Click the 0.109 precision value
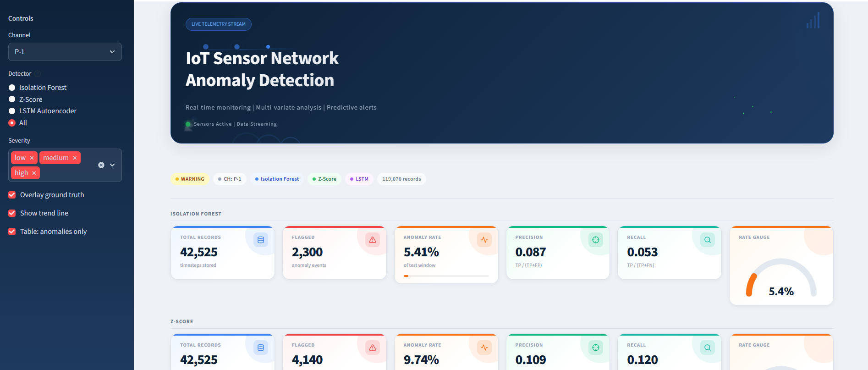Image resolution: width=868 pixels, height=370 pixels. (x=531, y=360)
